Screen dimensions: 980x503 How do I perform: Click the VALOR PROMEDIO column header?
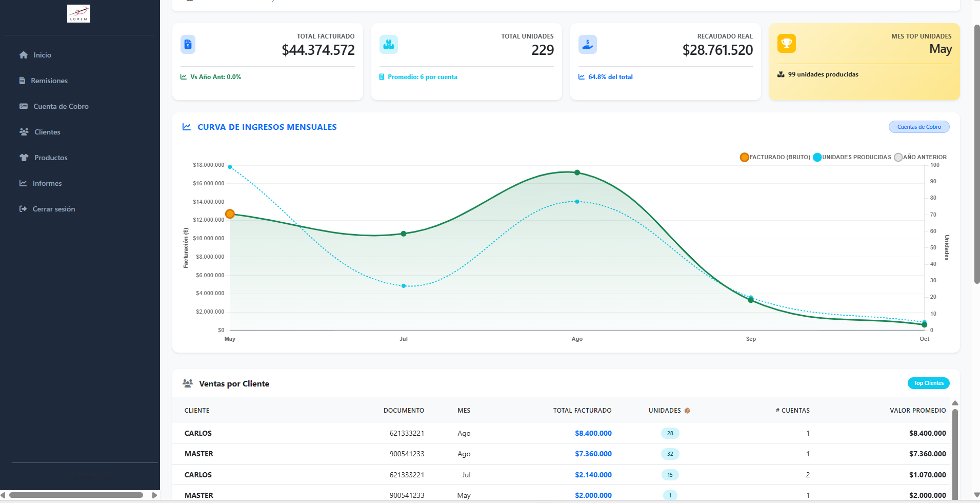[917, 411]
